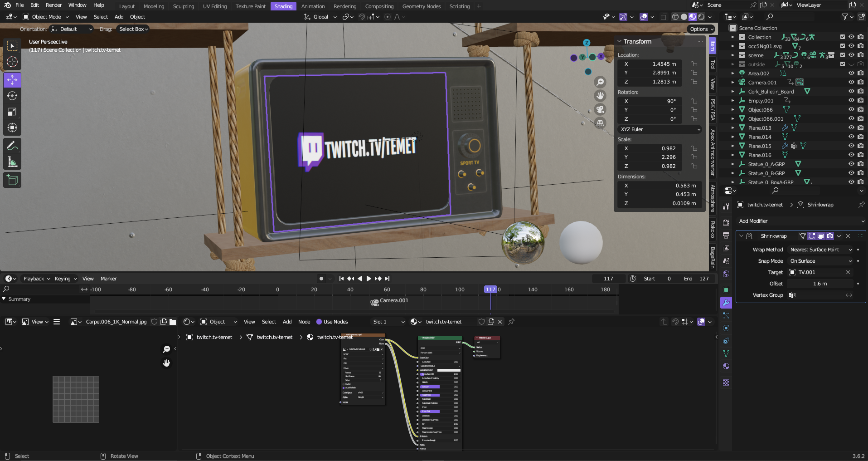Screen dimensions: 868x461
Task: Play animation in reverse
Action: point(360,279)
